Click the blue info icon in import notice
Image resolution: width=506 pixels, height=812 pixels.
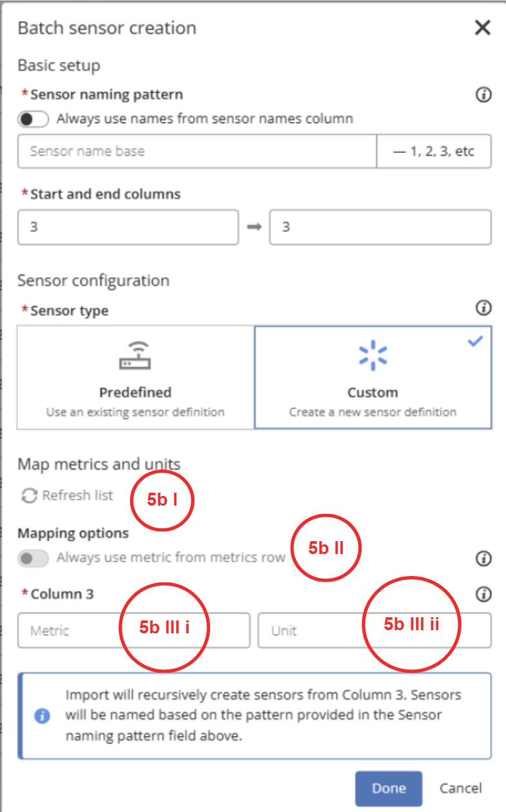pos(43,716)
